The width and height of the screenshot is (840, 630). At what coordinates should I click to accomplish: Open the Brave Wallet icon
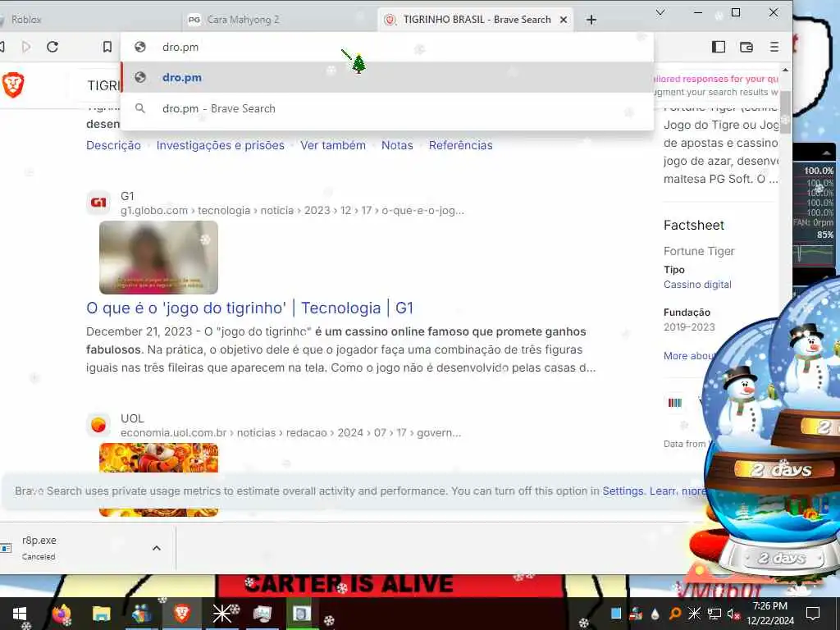point(746,47)
